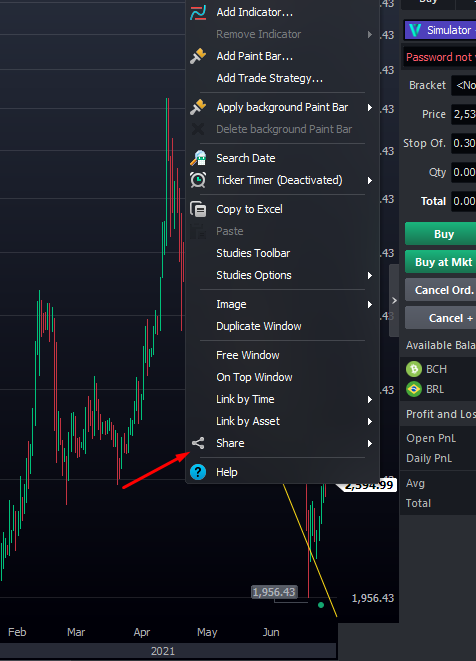
Task: Click the Apply background Paint Bar brush icon
Action: click(198, 107)
